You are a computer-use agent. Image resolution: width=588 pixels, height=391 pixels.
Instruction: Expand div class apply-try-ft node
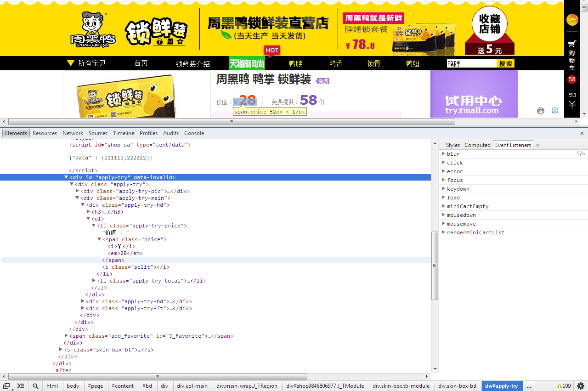click(x=83, y=308)
